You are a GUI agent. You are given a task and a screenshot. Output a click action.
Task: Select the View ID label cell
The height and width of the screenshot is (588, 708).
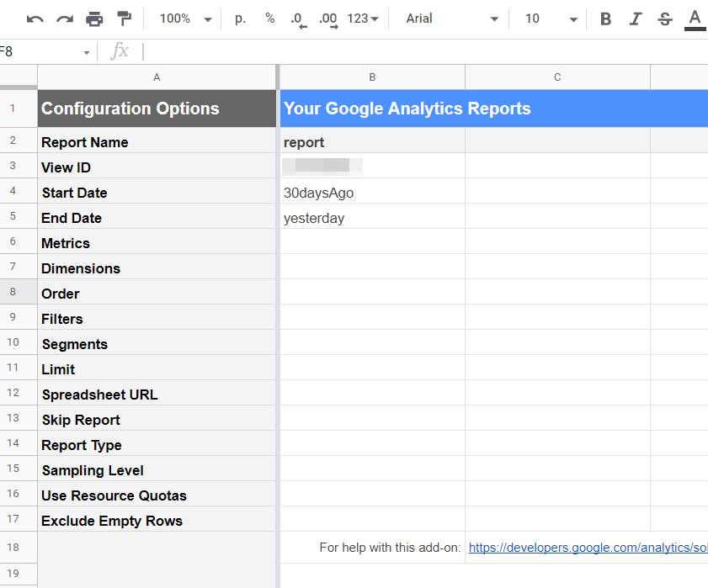click(157, 167)
